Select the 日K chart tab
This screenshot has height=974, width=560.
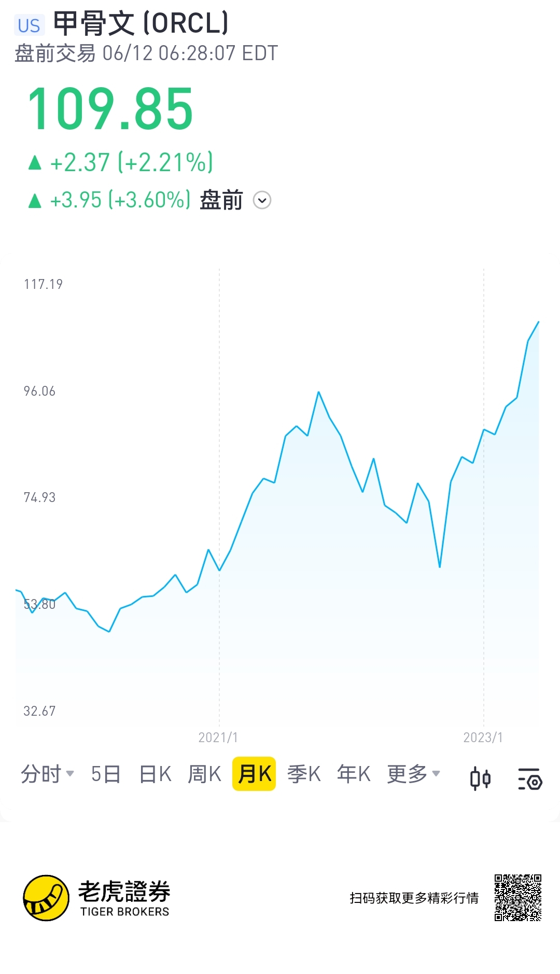[x=155, y=774]
